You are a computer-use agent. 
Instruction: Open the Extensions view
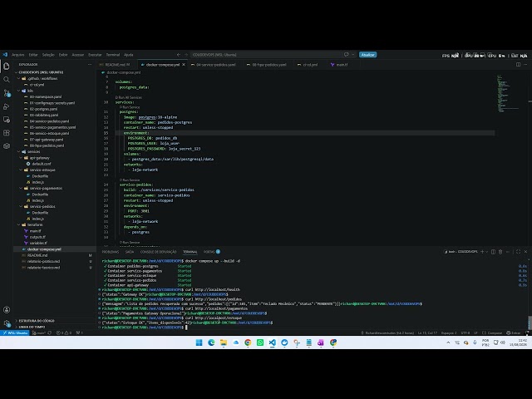tap(7, 133)
